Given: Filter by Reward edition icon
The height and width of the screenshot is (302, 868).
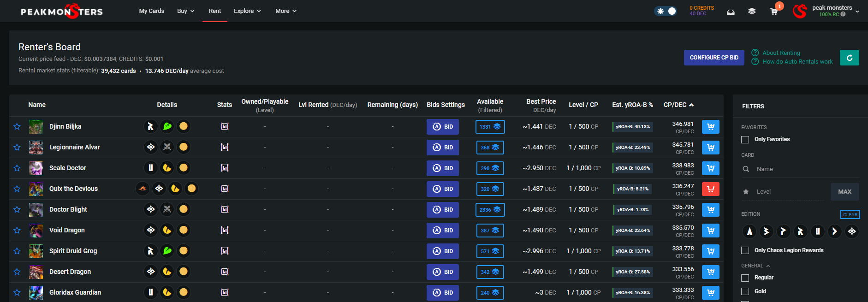Looking at the screenshot, I should pyautogui.click(x=801, y=231).
